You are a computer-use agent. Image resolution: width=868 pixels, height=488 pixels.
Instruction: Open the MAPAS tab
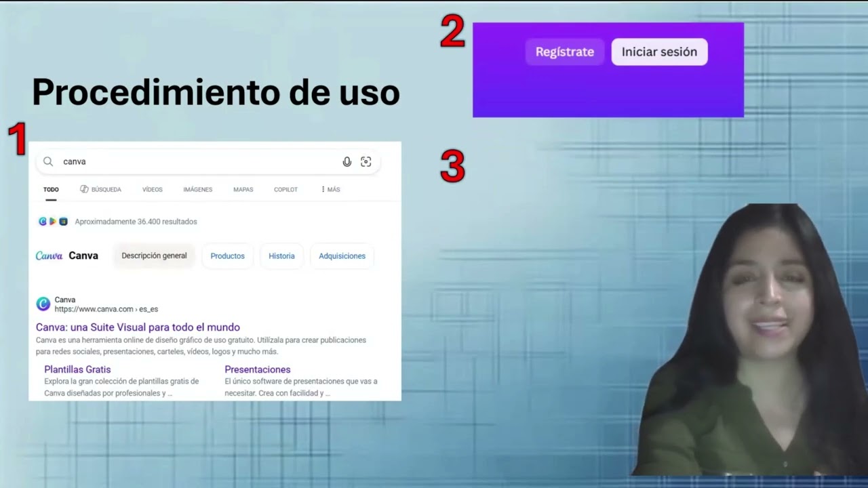tap(243, 190)
